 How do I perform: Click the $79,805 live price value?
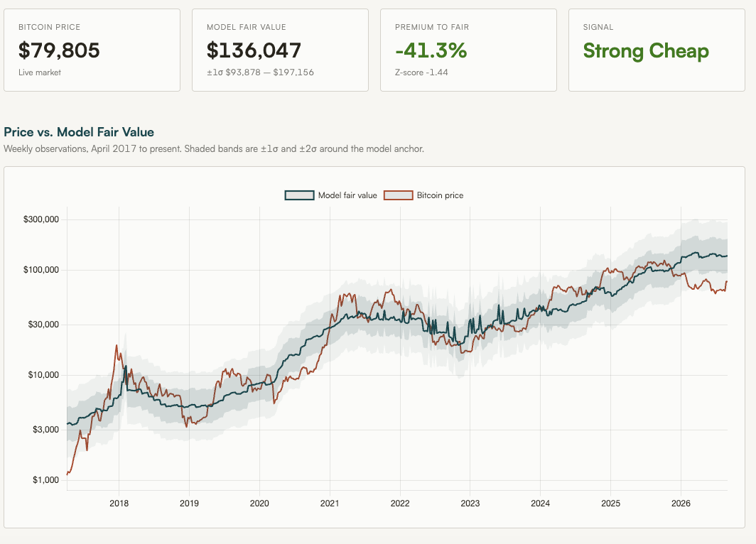(x=59, y=50)
